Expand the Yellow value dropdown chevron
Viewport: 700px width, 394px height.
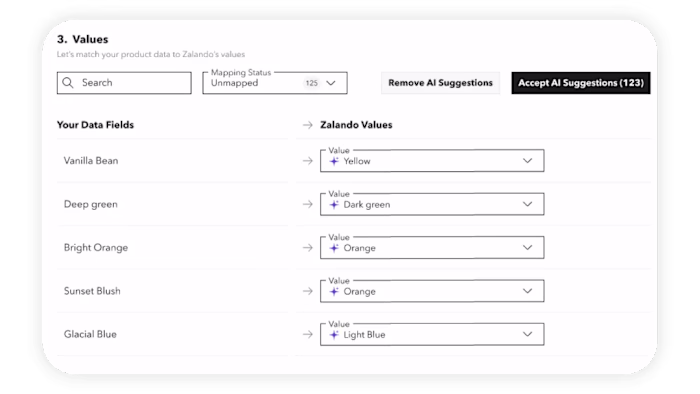[527, 161]
